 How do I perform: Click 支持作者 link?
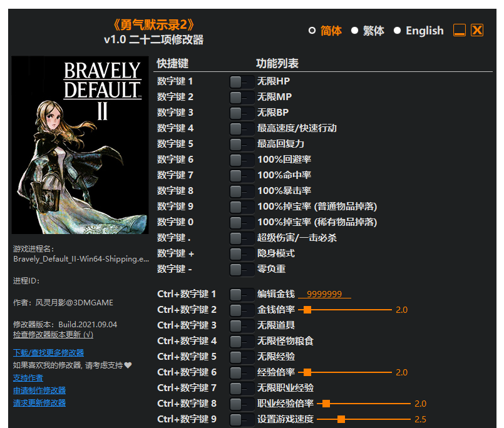pos(28,378)
